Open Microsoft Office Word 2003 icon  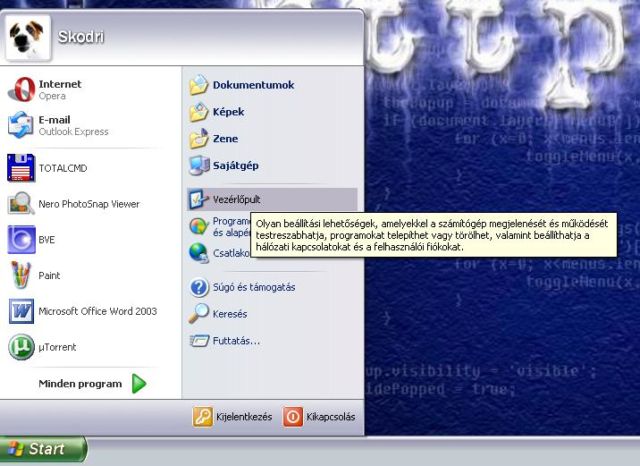coord(22,311)
